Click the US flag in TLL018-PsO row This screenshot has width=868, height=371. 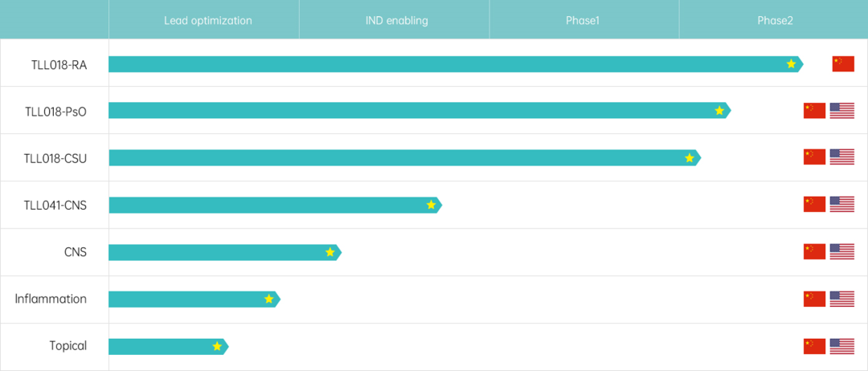click(841, 111)
